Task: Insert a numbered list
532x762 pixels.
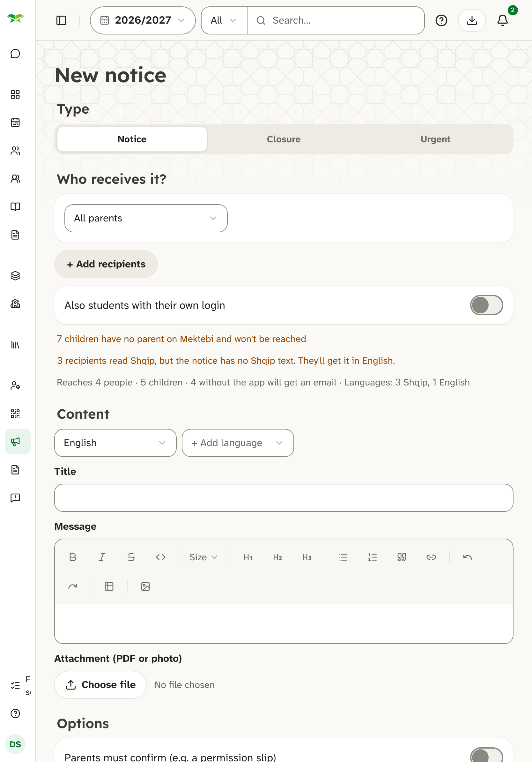Action: tap(373, 557)
